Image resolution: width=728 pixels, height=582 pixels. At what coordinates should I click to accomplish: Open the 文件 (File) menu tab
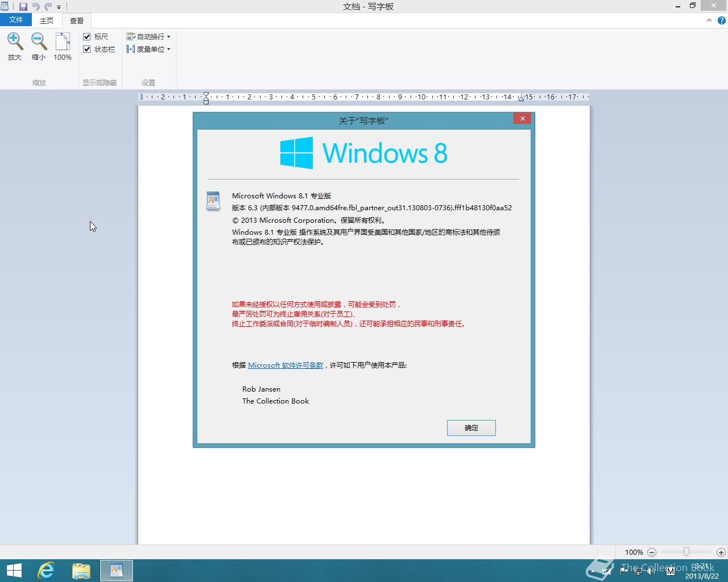(16, 20)
